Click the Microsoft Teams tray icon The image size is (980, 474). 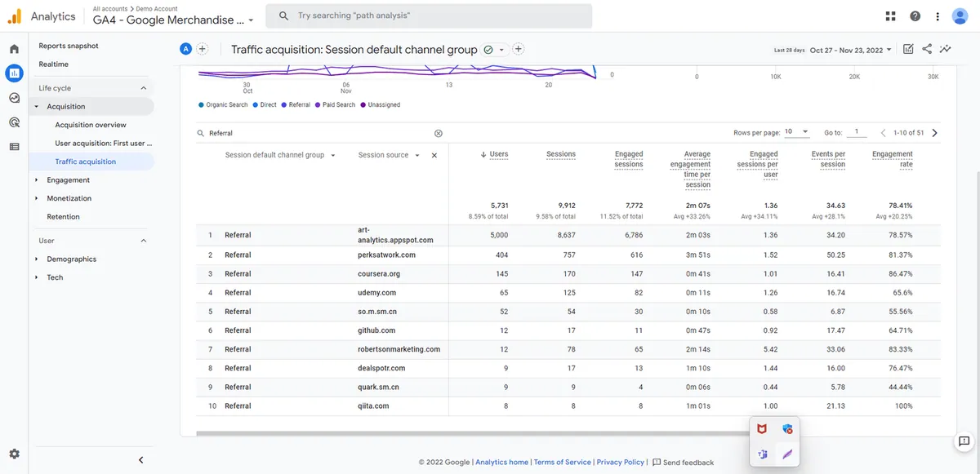[761, 454]
